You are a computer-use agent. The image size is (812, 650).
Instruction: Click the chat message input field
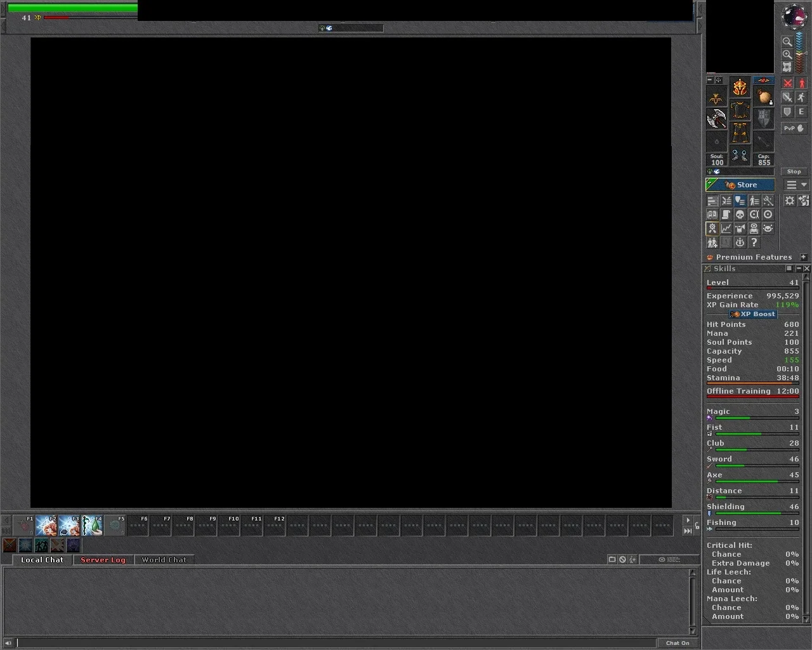coord(336,643)
